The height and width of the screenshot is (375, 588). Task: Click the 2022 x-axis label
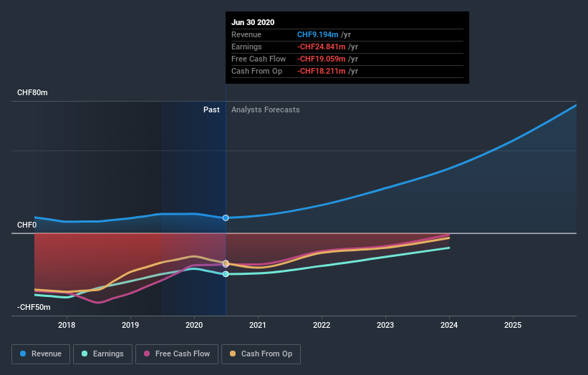tap(322, 325)
